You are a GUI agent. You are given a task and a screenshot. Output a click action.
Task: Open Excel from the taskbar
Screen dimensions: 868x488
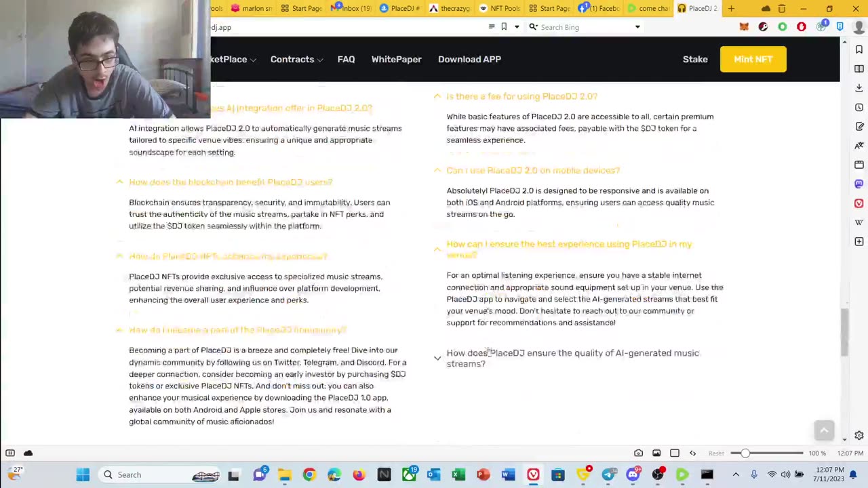(458, 474)
